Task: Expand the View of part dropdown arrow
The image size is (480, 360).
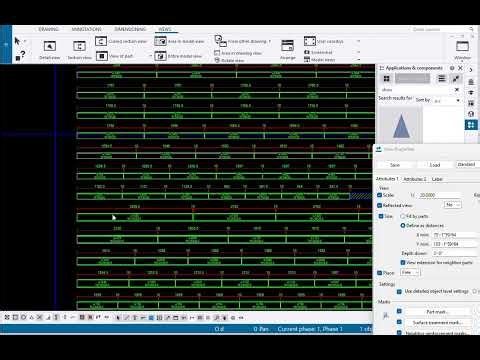Action: 150,56
